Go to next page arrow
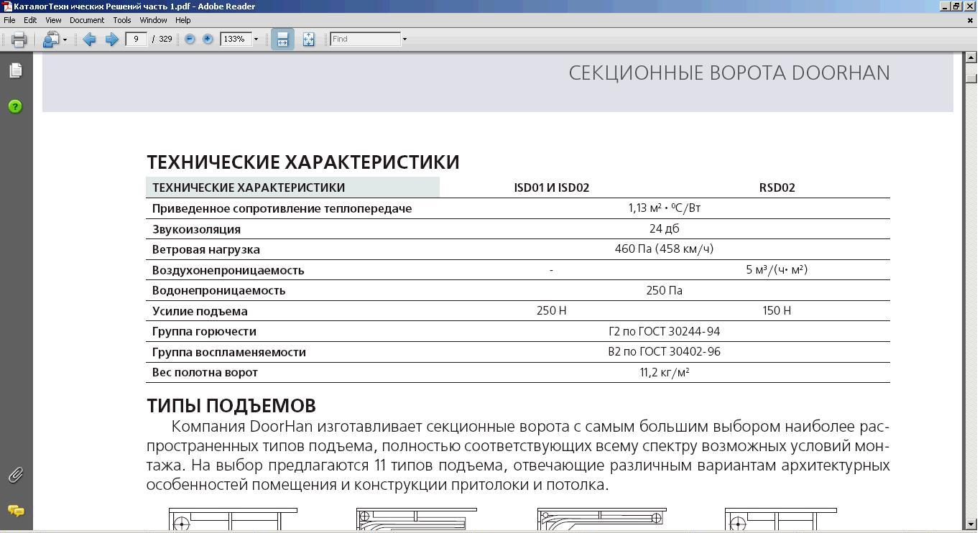Viewport: 980px width, 533px height. click(x=111, y=40)
